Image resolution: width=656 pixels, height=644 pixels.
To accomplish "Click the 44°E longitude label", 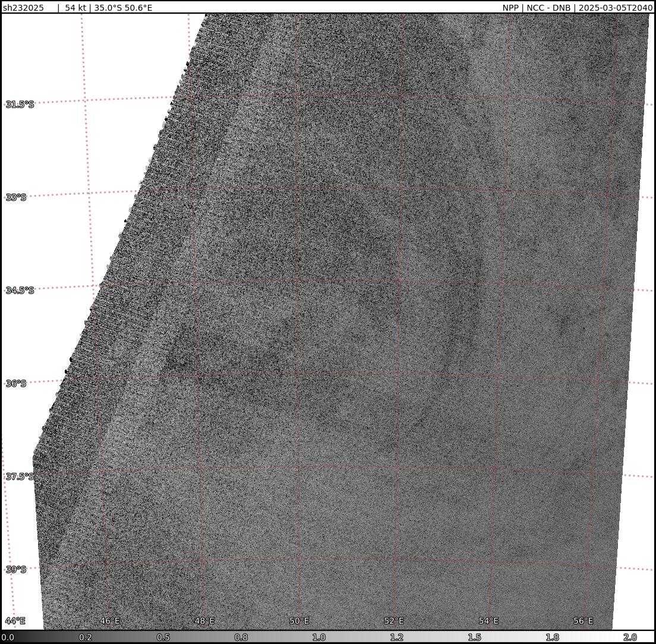I will pyautogui.click(x=15, y=621).
